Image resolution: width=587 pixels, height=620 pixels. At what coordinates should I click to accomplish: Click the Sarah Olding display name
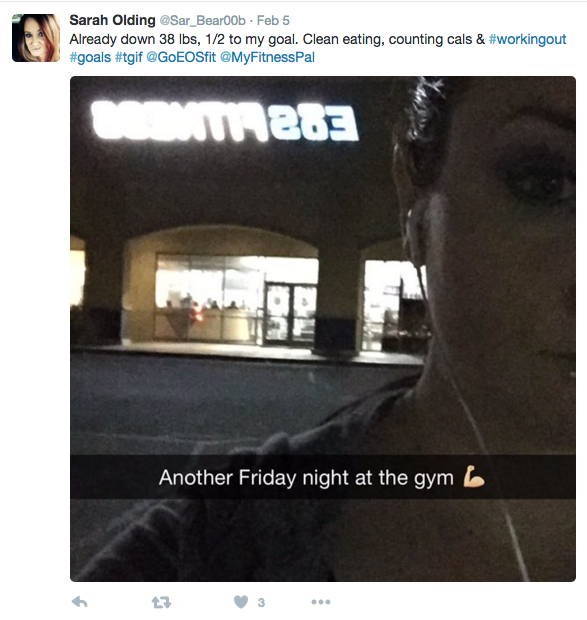click(112, 20)
